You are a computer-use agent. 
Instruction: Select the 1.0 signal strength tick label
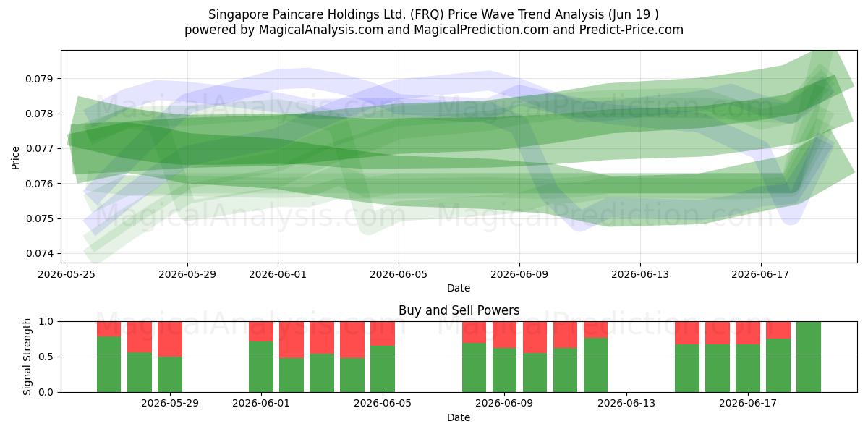[x=48, y=321]
